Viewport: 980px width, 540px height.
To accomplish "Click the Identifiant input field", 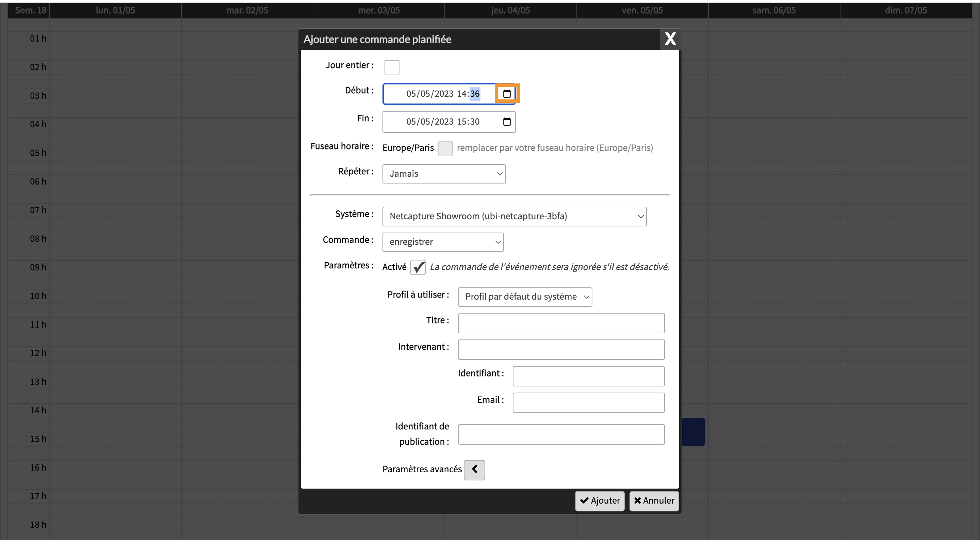I will [588, 376].
